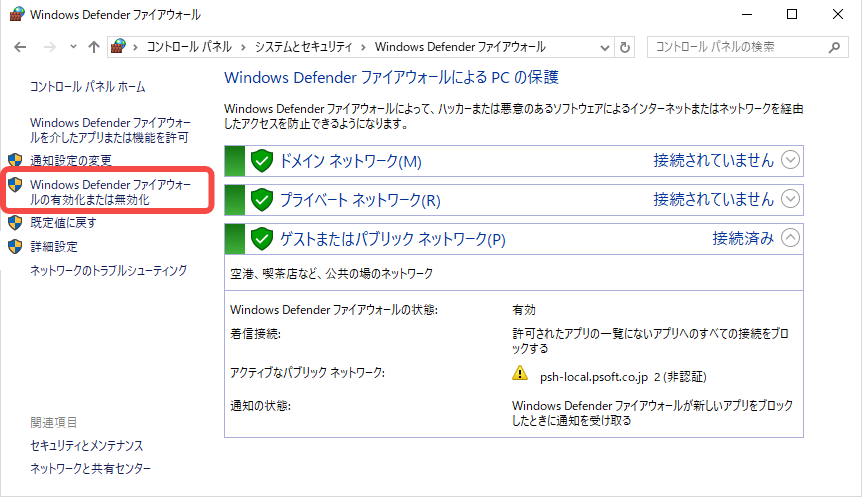Click ドメイン ネットワーク(M) header text
The width and height of the screenshot is (864, 499).
tap(350, 161)
